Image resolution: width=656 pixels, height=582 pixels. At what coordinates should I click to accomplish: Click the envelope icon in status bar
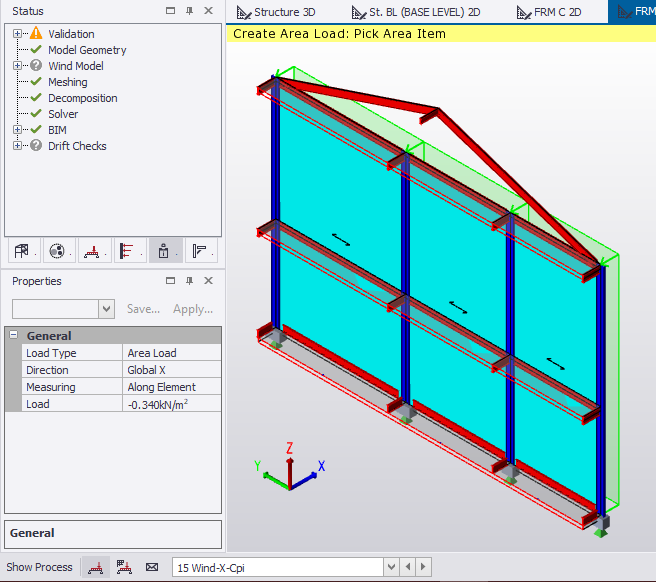point(151,567)
